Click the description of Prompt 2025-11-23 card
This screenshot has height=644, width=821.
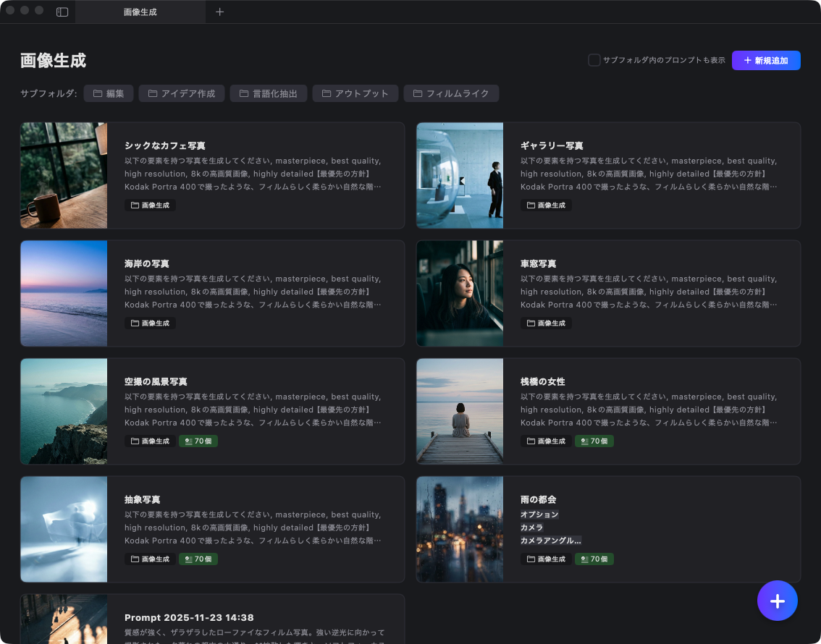(x=254, y=636)
